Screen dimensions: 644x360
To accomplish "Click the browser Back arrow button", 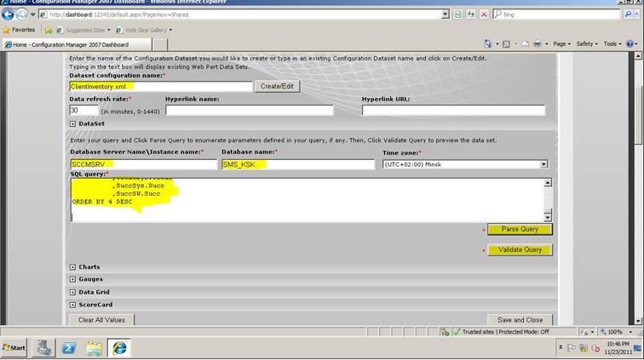I will coord(8,14).
